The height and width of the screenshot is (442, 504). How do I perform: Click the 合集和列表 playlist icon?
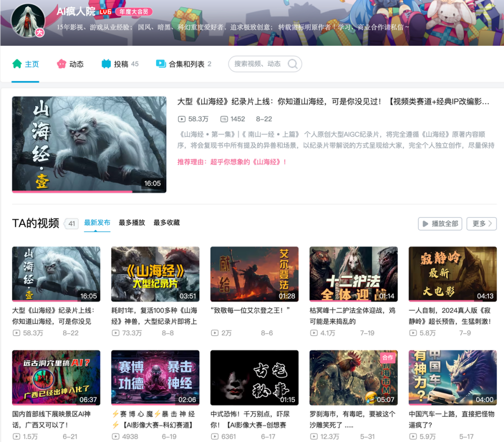(161, 64)
